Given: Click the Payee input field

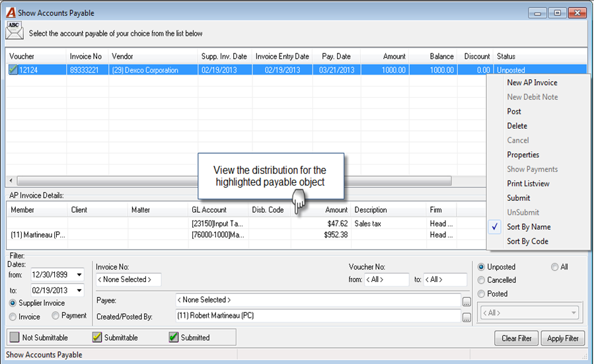Looking at the screenshot, I should 318,300.
